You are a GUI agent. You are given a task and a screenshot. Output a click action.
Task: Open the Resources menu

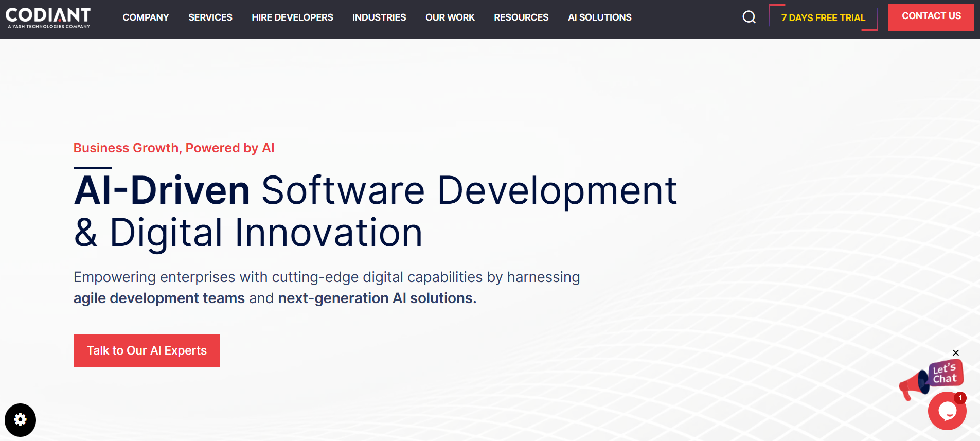tap(521, 17)
